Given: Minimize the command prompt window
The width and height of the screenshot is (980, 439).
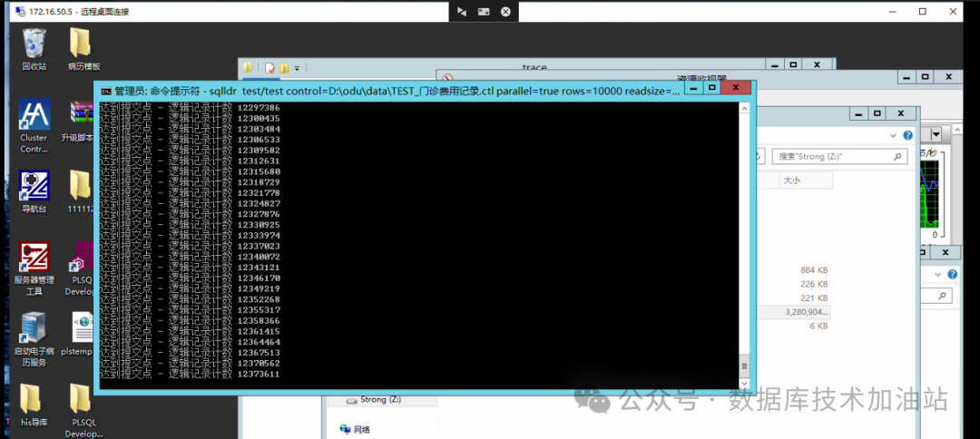Looking at the screenshot, I should coord(692,88).
